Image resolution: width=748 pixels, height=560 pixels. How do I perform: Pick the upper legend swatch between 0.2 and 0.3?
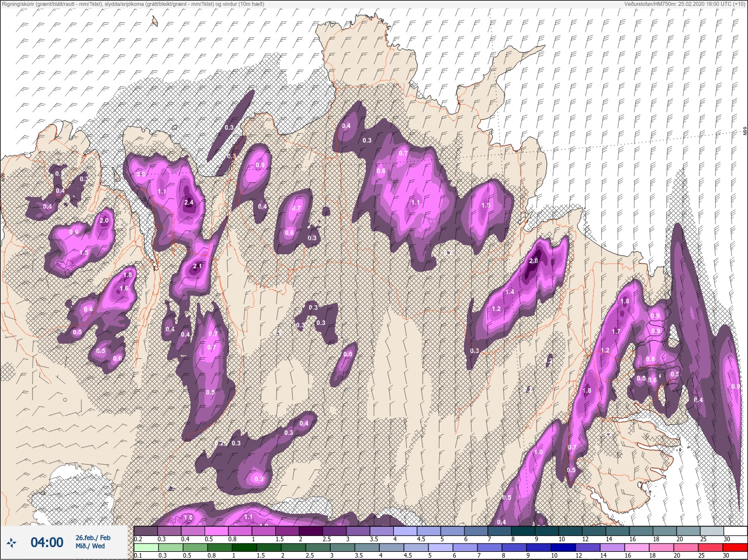(x=146, y=531)
